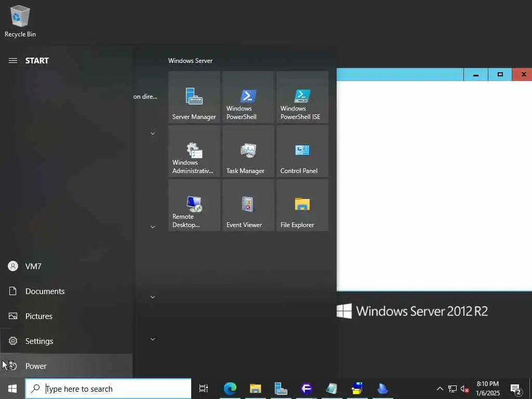The image size is (532, 399).
Task: Open the Remote Desktop Connection tile
Action: click(x=194, y=205)
